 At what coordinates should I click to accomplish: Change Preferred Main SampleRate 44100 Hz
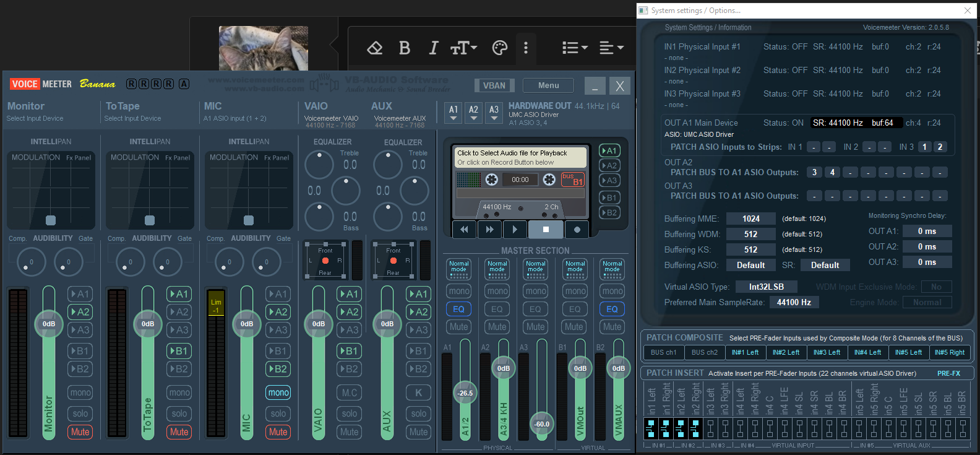[x=794, y=302]
